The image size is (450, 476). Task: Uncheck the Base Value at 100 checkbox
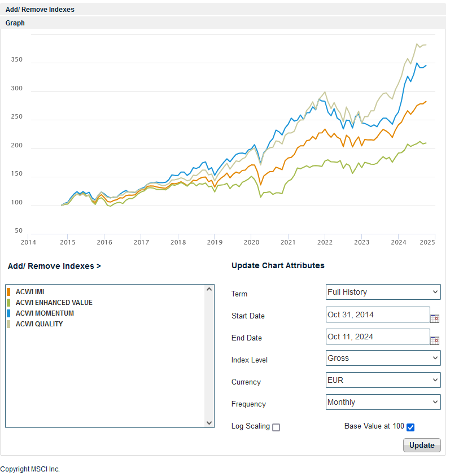(410, 427)
